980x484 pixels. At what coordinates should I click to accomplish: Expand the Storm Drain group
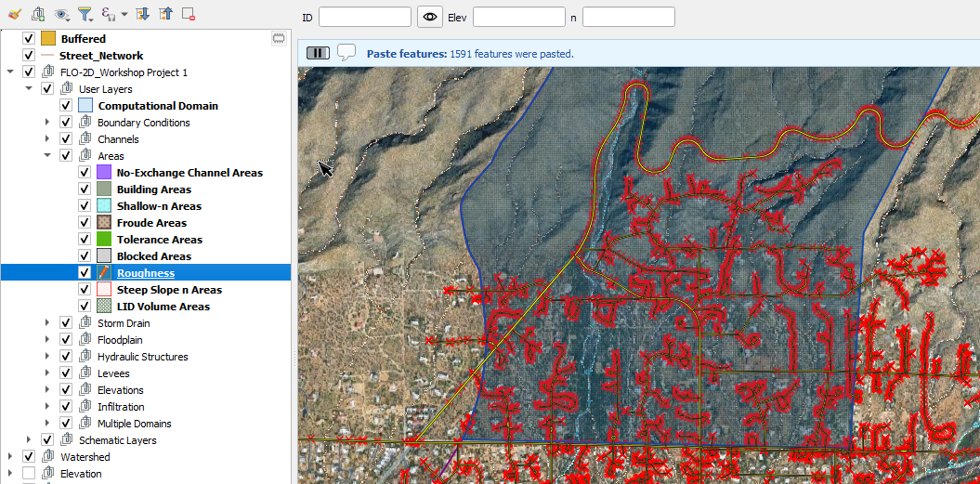47,323
